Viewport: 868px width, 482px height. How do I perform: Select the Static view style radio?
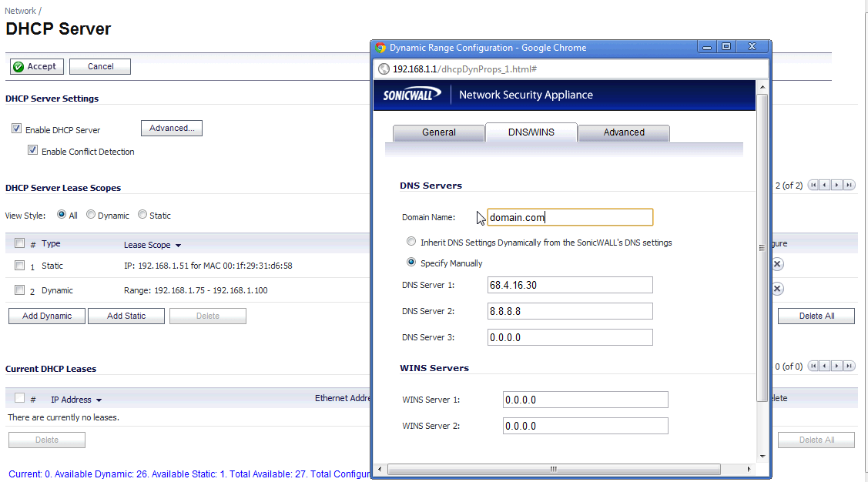(x=142, y=214)
